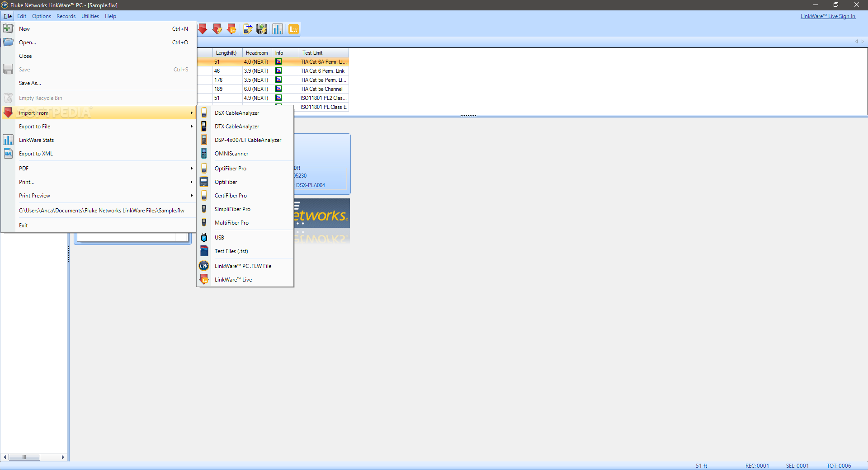The image size is (868, 470).
Task: Choose DTX CableAnalyzer import source
Action: pos(245,127)
